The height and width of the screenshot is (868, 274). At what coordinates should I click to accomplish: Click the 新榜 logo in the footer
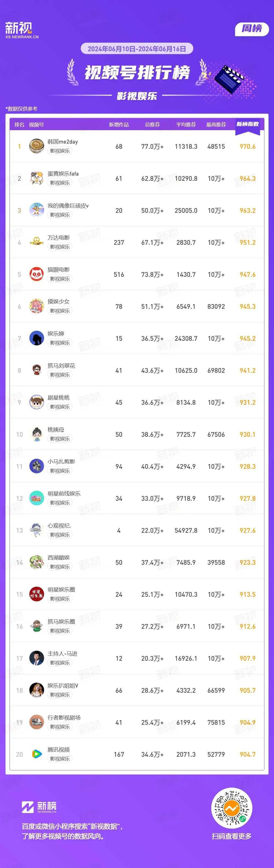coord(39,807)
